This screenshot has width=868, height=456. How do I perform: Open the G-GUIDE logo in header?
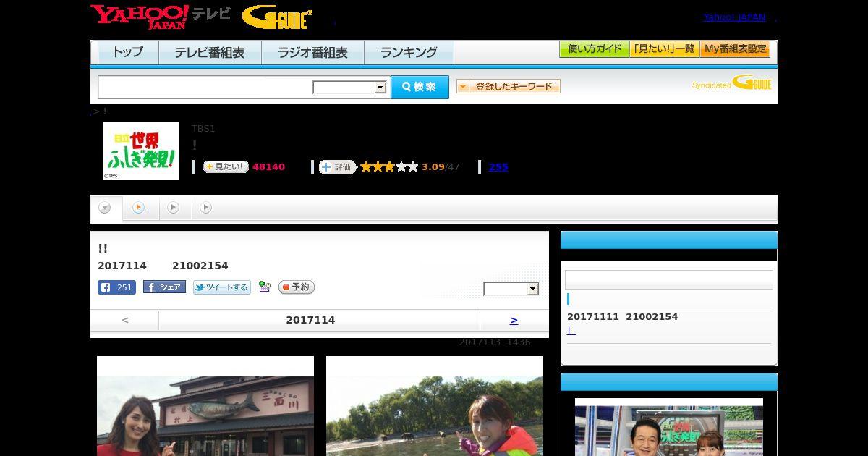(x=277, y=17)
